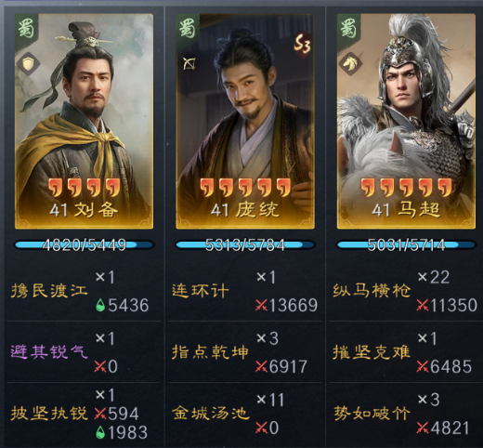Image resolution: width=483 pixels, height=448 pixels.
Task: Click the 蜀 faction banner on 刘备's card
Action: 26,29
